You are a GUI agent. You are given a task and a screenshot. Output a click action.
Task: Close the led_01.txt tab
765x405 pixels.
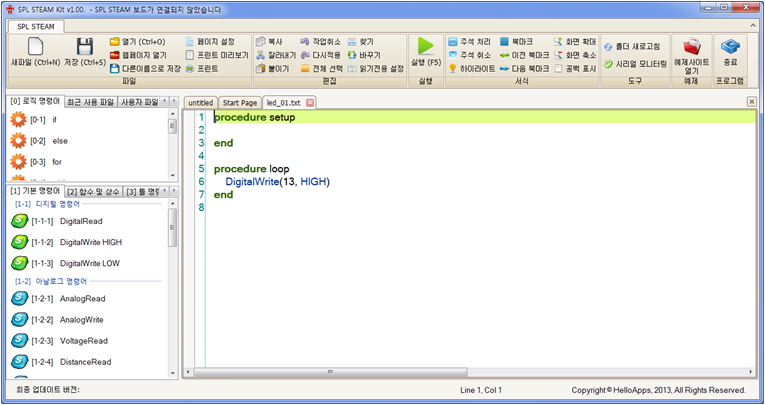click(x=310, y=103)
